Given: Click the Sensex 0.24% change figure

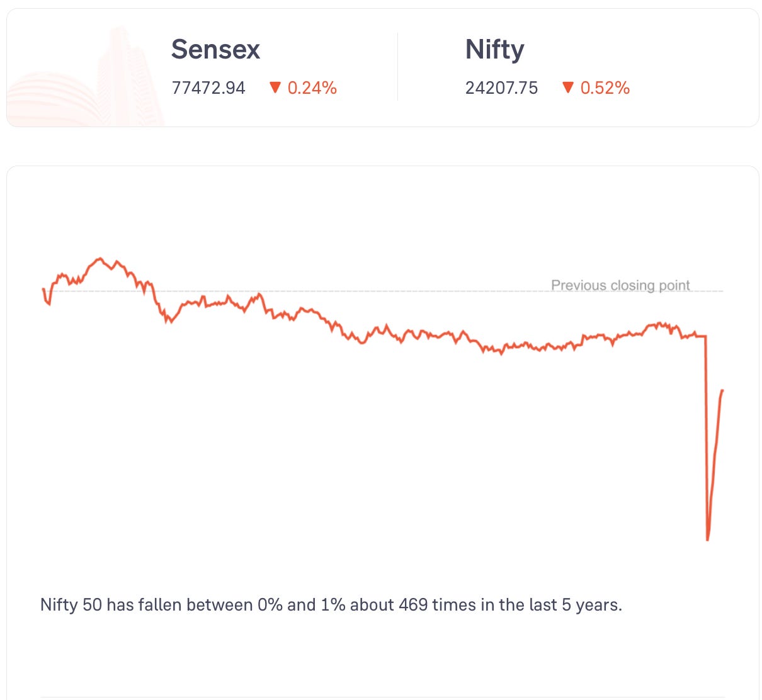Looking at the screenshot, I should 312,87.
